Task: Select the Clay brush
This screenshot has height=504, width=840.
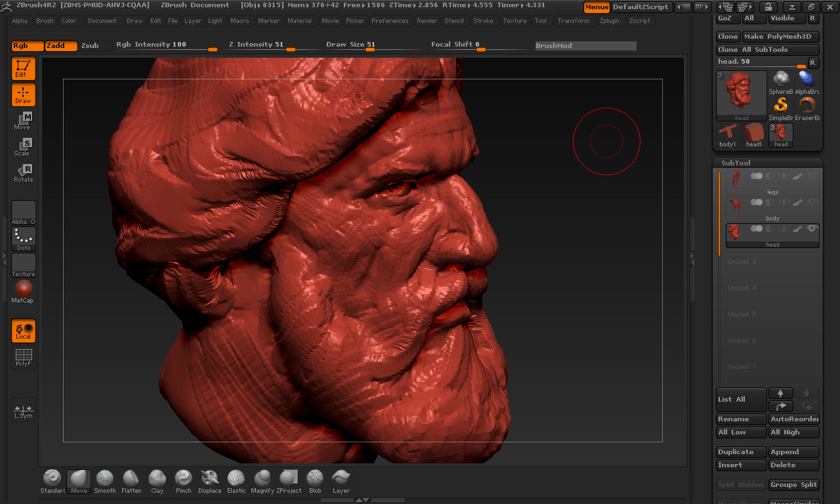Action: point(157,479)
